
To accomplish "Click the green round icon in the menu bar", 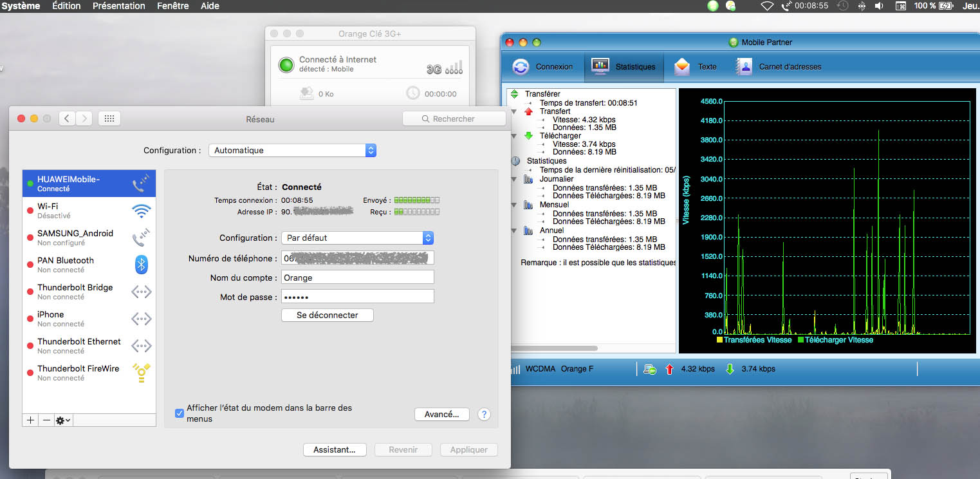I will (713, 6).
